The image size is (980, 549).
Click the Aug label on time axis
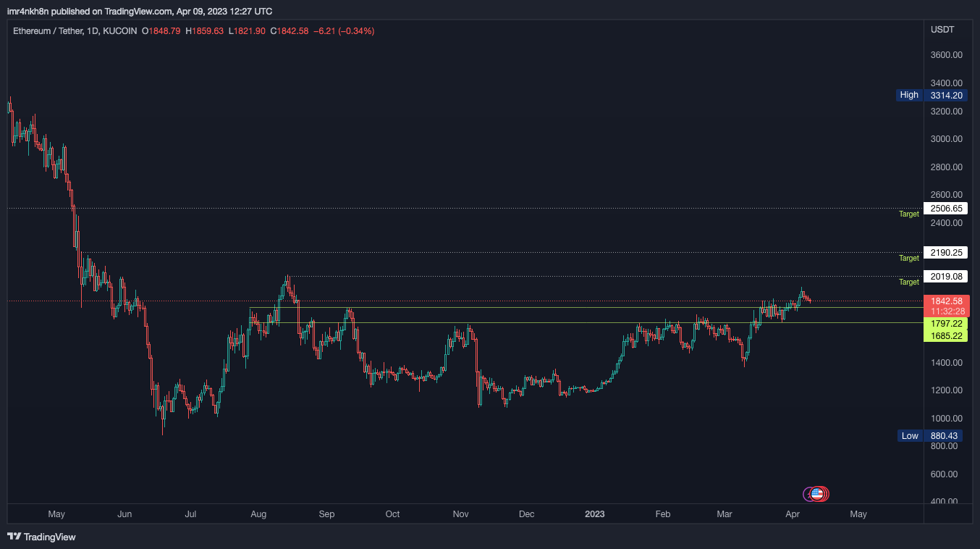click(x=258, y=514)
